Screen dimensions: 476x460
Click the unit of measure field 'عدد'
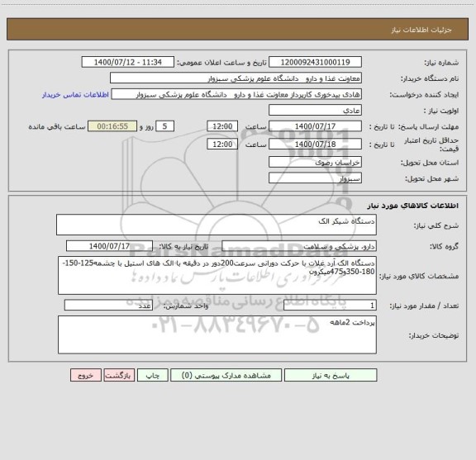[x=108, y=306]
